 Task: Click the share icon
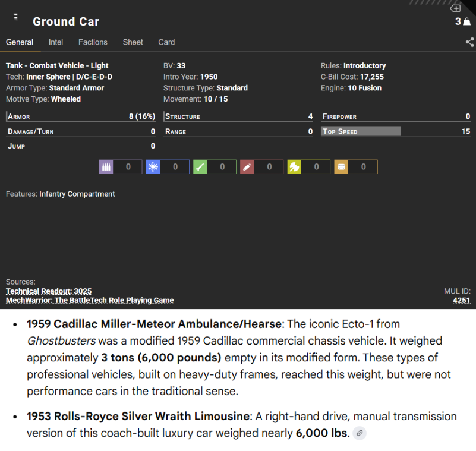pos(470,42)
